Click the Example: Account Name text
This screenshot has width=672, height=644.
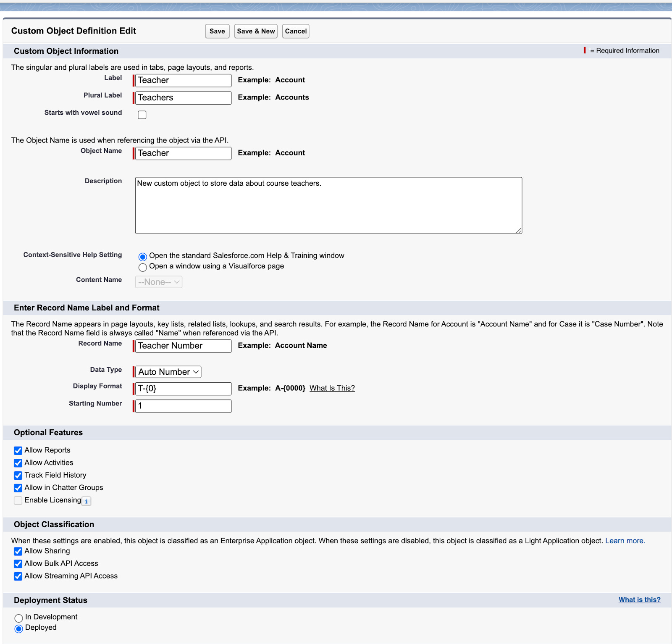(x=282, y=345)
